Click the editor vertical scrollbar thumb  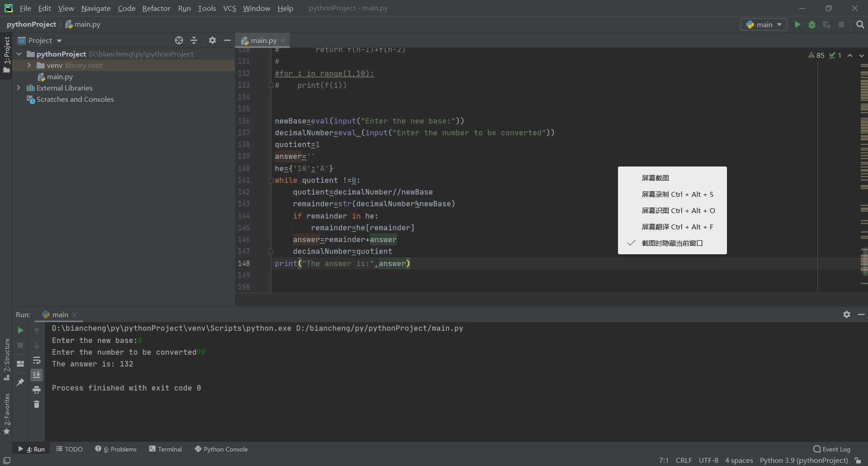pyautogui.click(x=864, y=261)
